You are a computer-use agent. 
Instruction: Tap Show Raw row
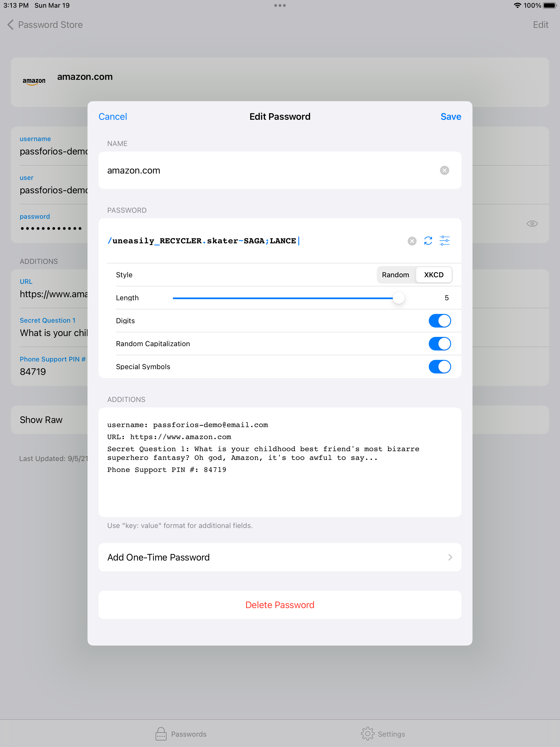49,420
